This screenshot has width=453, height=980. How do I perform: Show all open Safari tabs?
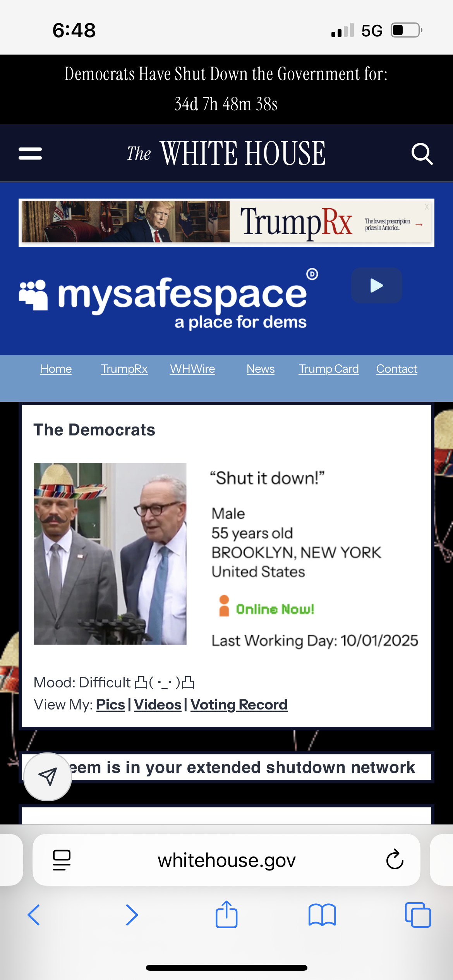pos(417,915)
